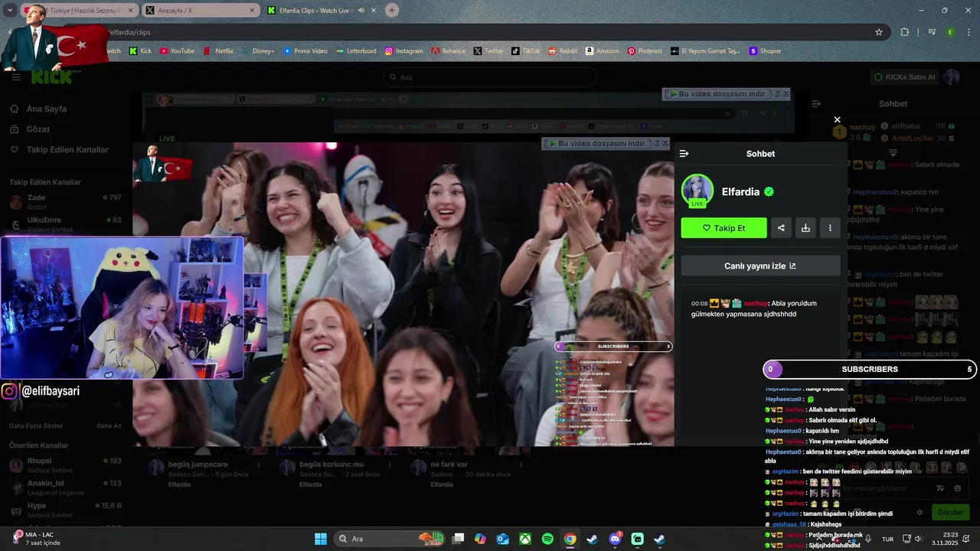Open a new browser tab
Image resolution: width=980 pixels, height=551 pixels.
click(392, 10)
